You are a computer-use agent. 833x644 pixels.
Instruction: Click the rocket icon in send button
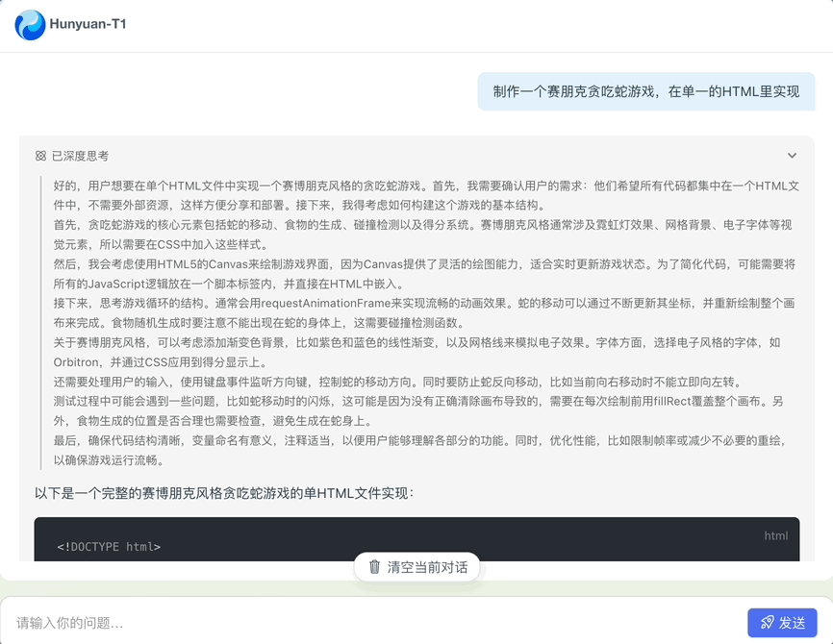[x=767, y=623]
